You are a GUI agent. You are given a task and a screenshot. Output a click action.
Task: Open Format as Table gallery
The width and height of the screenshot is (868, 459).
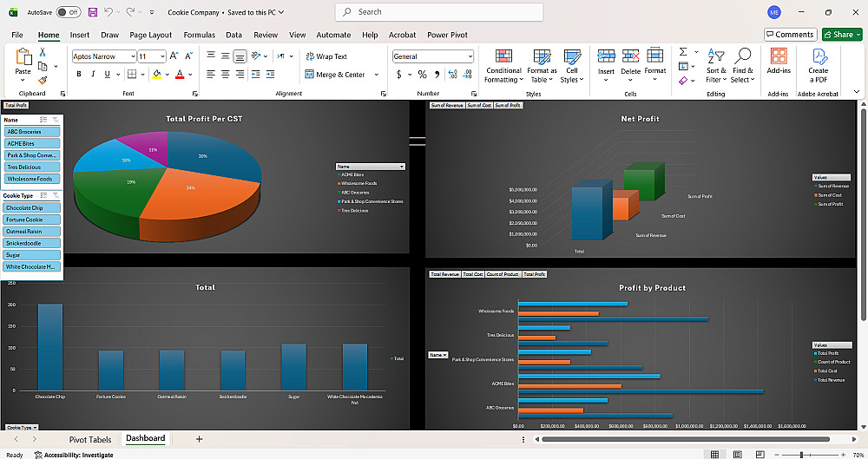(542, 66)
